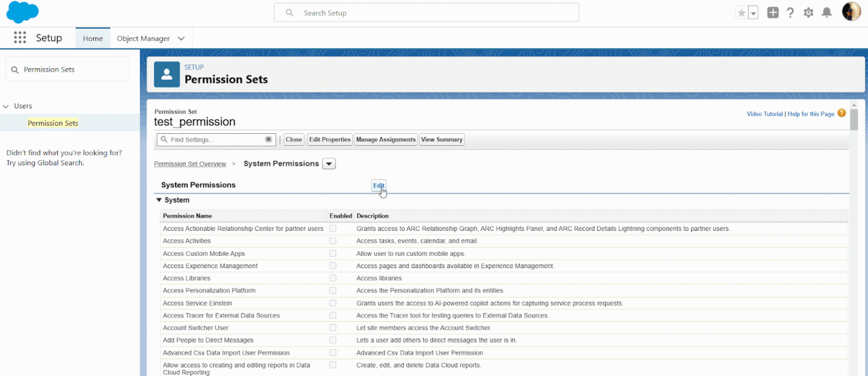Open the App Launcher grid icon
Viewport: 868px width, 376px height.
point(20,38)
